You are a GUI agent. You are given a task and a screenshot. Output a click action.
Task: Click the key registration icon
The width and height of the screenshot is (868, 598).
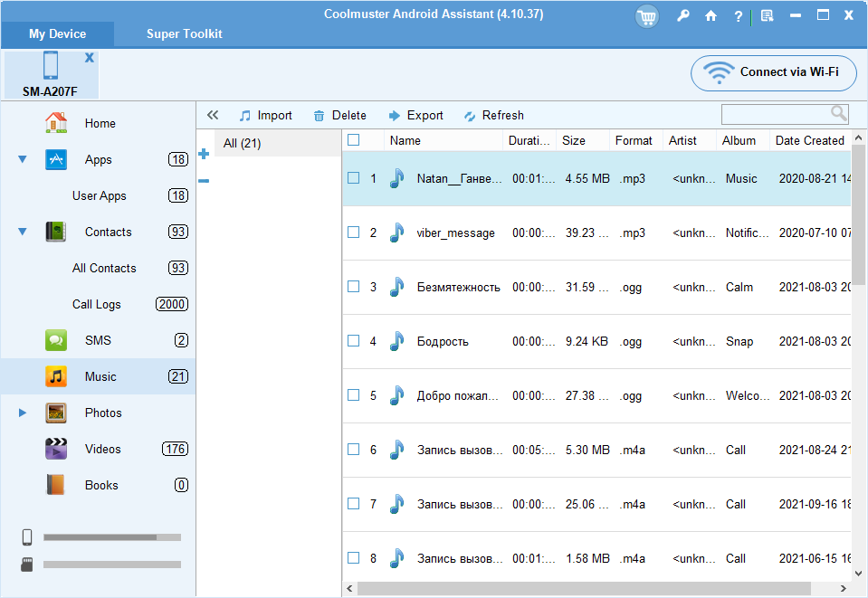[683, 15]
